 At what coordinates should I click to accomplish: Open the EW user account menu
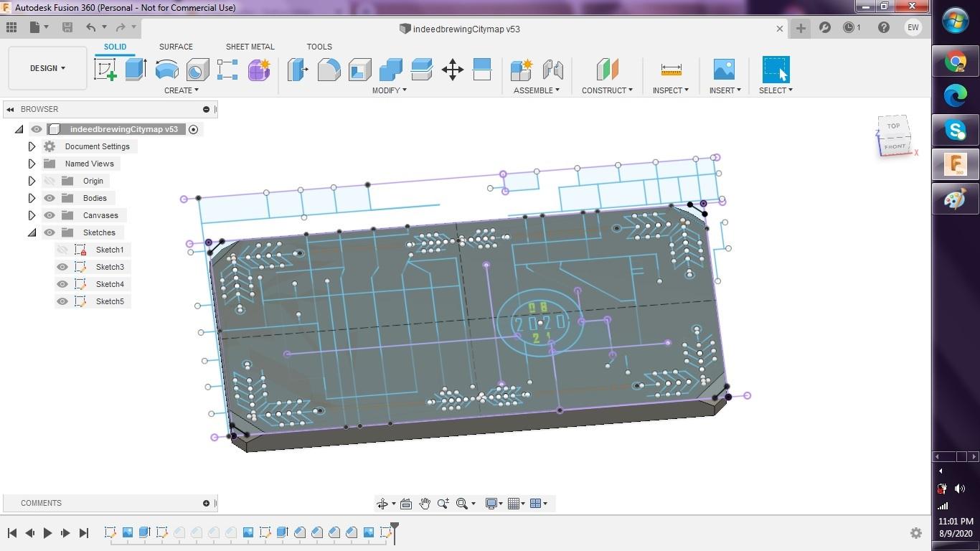coord(913,27)
